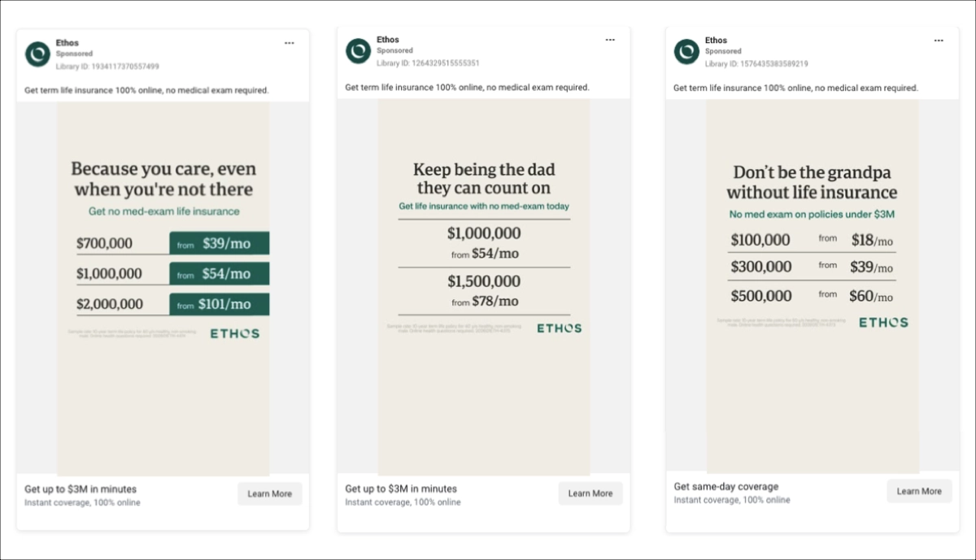Click the ETHOS wordmark inside the middle ad image
The width and height of the screenshot is (976, 560).
click(559, 328)
